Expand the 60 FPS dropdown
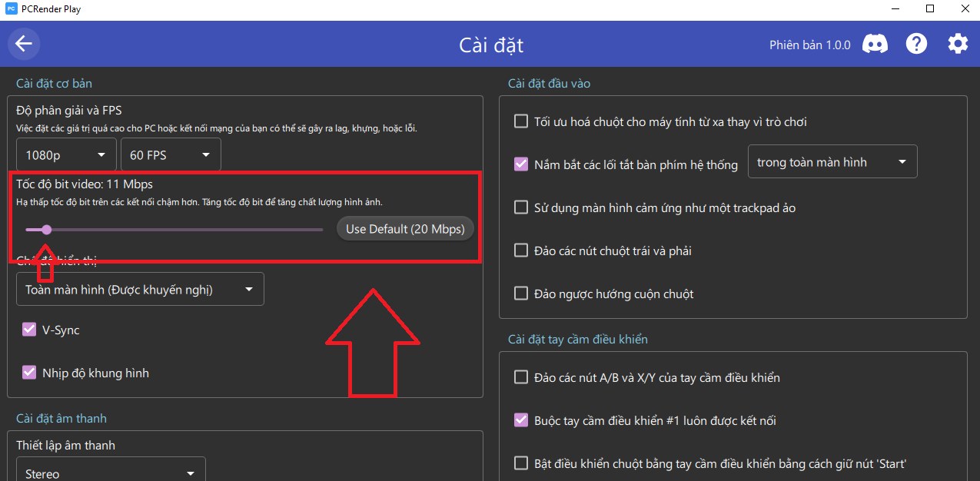The width and height of the screenshot is (980, 481). (170, 155)
